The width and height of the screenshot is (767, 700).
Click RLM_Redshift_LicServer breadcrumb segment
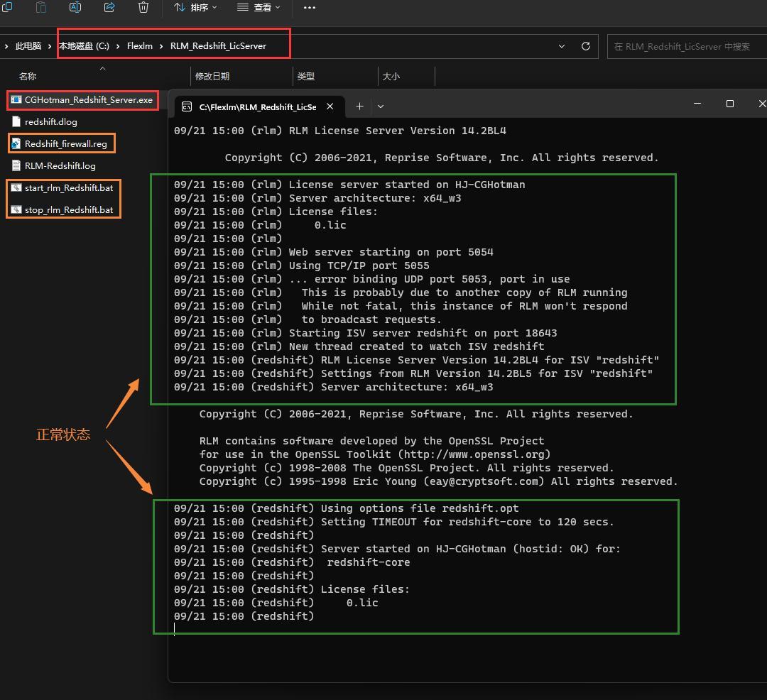[218, 46]
